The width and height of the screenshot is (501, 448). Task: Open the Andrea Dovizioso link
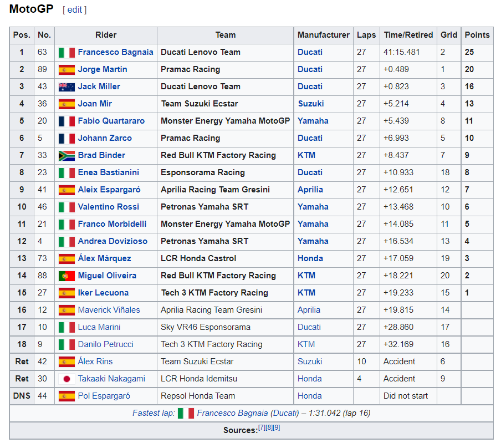tap(113, 241)
